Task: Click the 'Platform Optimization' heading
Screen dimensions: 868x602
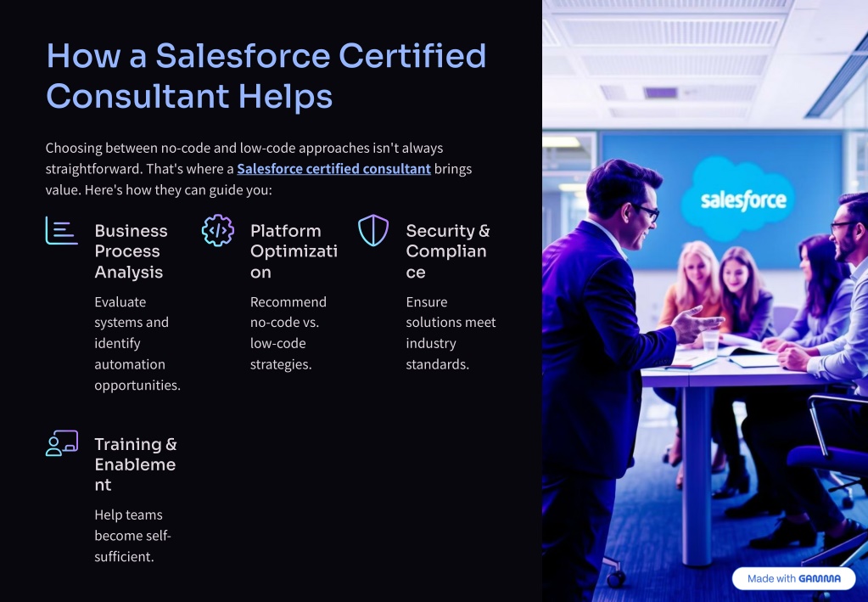Action: coord(294,251)
